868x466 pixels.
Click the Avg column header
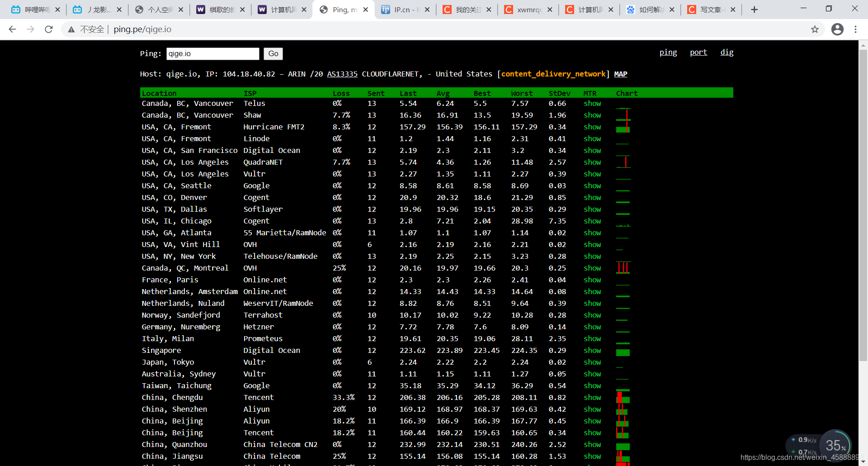tap(443, 94)
